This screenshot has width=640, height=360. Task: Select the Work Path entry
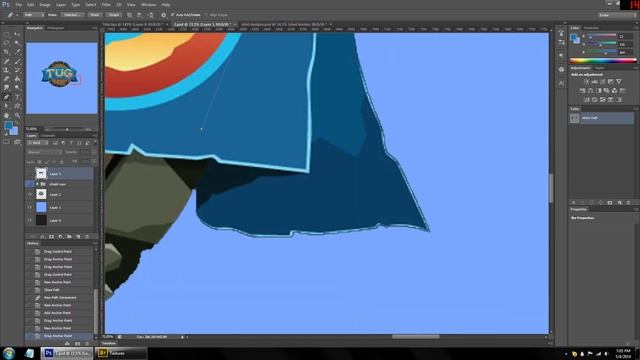pos(602,118)
